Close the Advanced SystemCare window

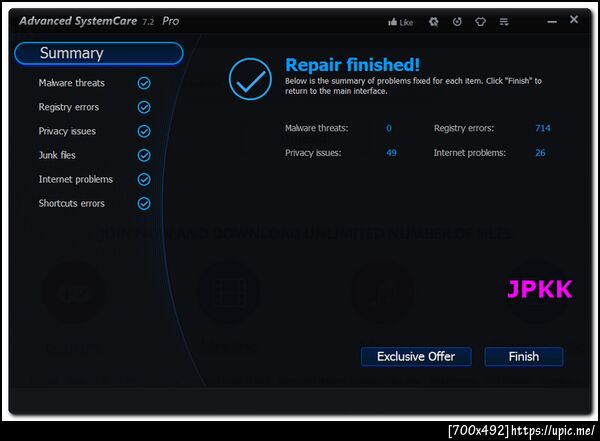574,19
